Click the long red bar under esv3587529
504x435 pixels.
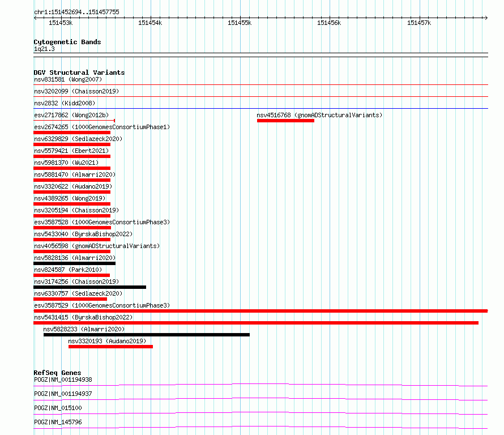[260, 311]
